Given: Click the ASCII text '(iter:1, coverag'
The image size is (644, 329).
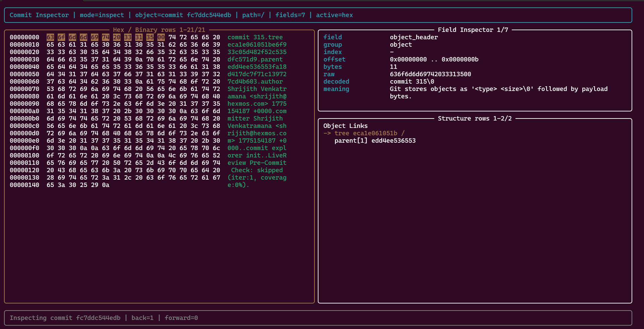Looking at the screenshot, I should click(257, 178).
